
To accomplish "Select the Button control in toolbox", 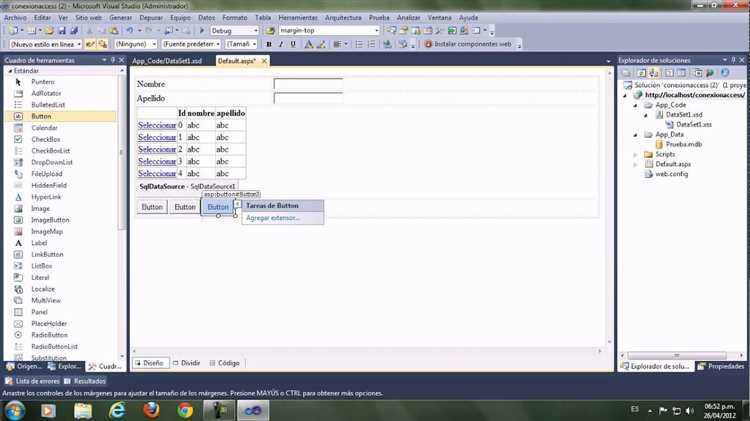I will (x=61, y=116).
